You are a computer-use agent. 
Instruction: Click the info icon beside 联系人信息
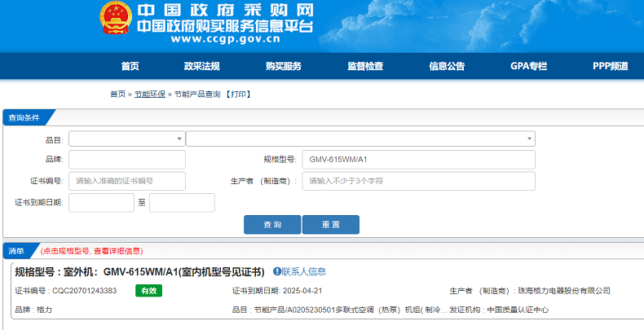point(277,271)
